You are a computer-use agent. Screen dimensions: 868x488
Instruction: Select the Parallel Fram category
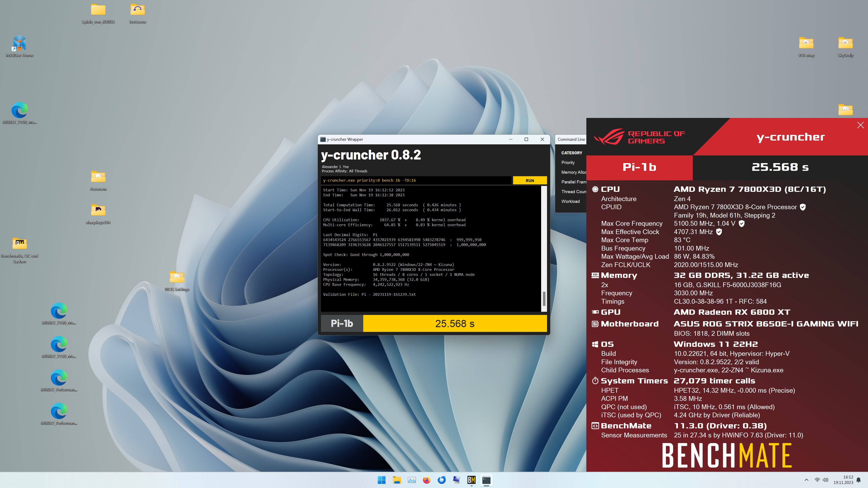573,182
